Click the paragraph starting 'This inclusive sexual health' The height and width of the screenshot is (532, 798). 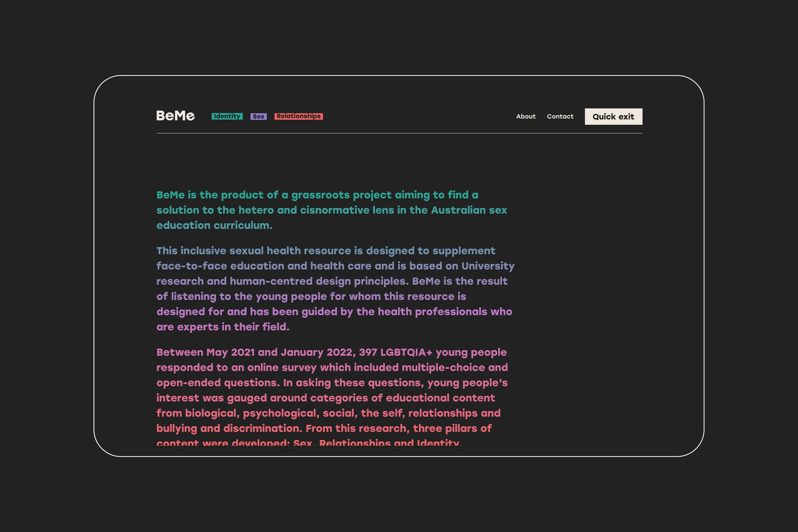[335, 288]
